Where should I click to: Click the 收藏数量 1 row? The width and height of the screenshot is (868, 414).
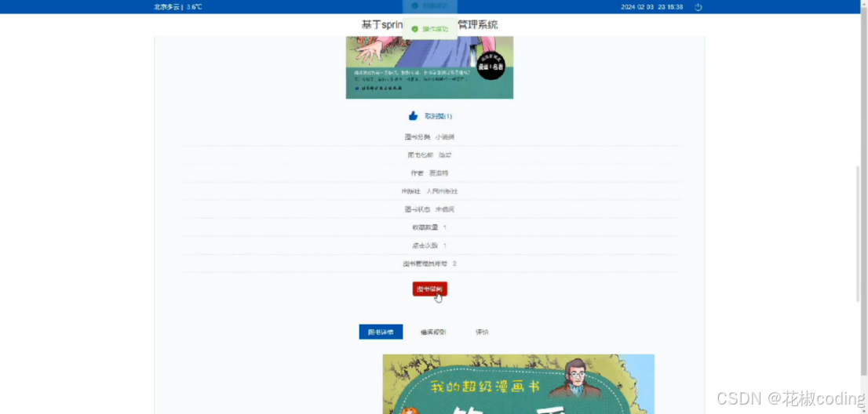click(x=429, y=227)
